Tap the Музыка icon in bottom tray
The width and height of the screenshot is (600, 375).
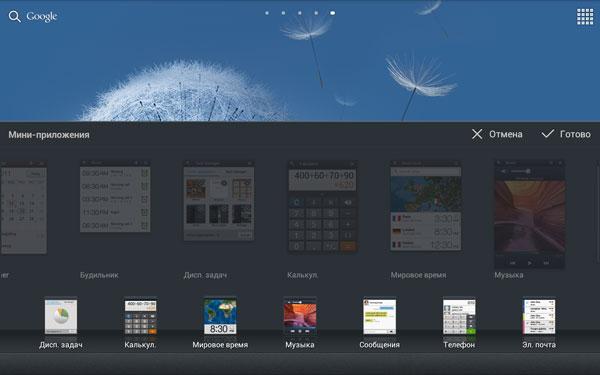tap(300, 316)
